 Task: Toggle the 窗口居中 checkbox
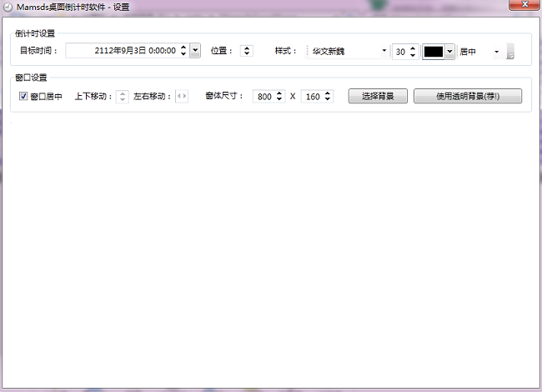(x=23, y=96)
